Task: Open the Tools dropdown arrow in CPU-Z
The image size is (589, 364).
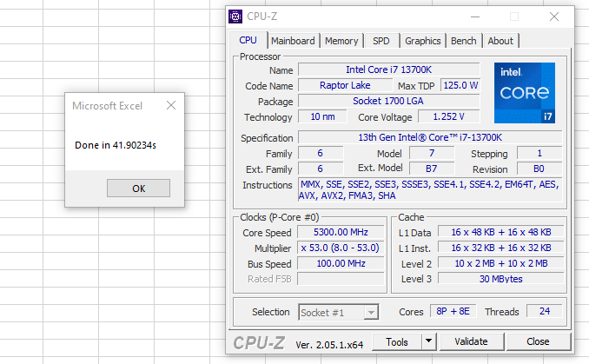Action: click(428, 341)
